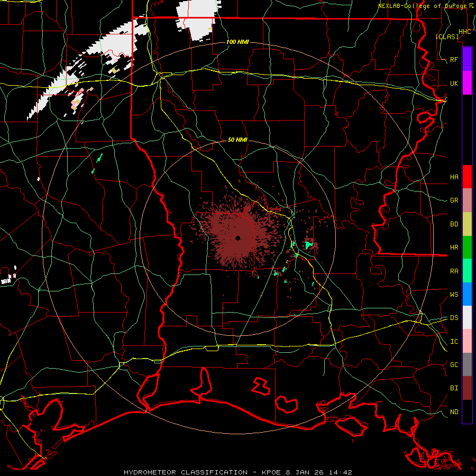
Task: Click the WS blue legend swatch
Action: point(467,294)
